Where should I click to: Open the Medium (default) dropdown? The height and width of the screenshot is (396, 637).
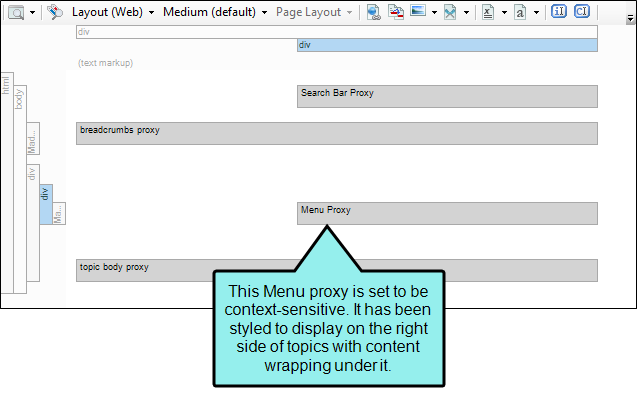pyautogui.click(x=215, y=12)
